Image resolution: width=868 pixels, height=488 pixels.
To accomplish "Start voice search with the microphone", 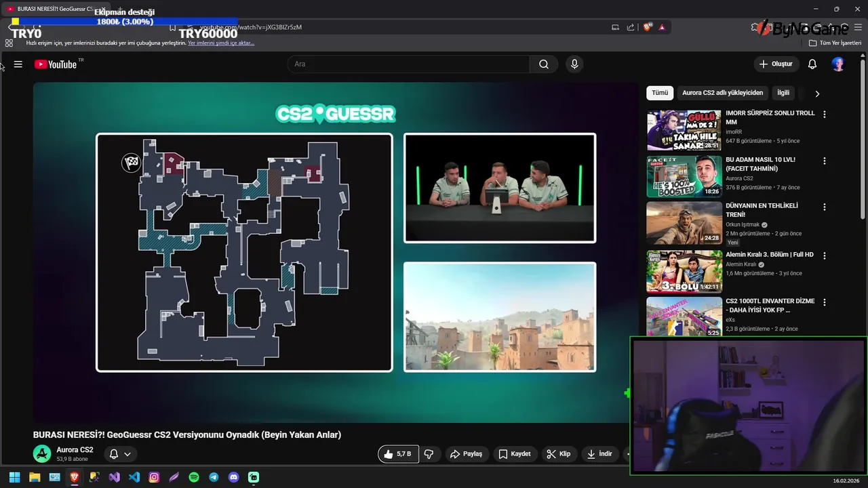I will 574,64.
